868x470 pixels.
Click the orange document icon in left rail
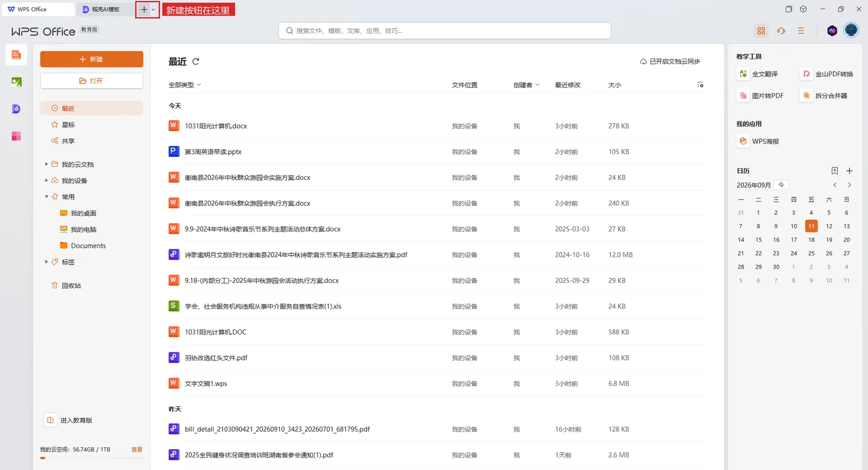[16, 55]
